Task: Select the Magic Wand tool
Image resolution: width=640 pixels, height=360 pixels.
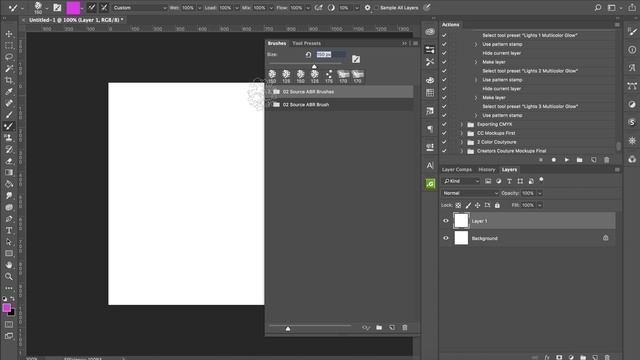Action: [9, 68]
